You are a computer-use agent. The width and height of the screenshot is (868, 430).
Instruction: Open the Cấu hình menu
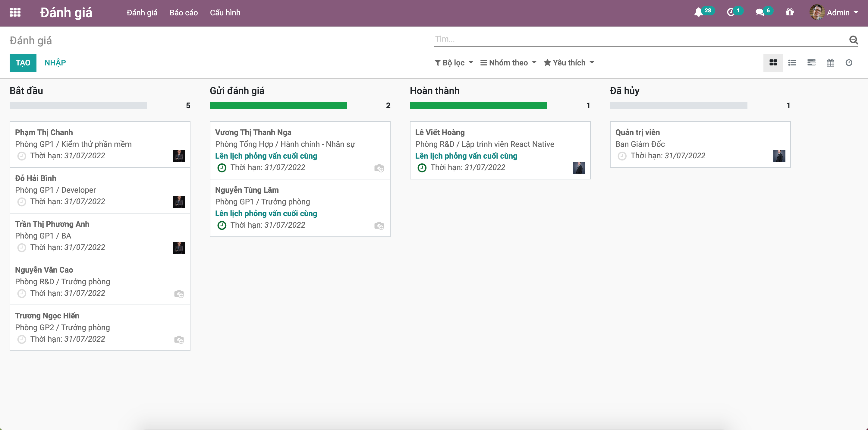click(x=225, y=12)
